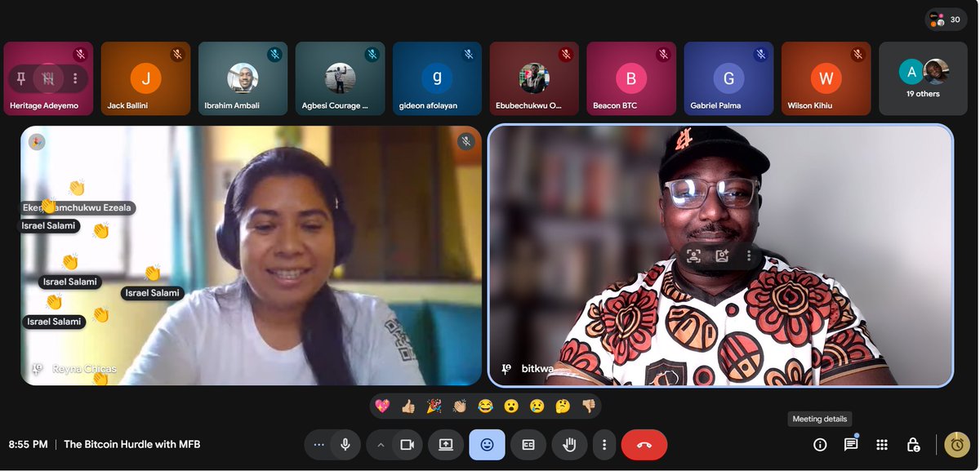Image resolution: width=980 pixels, height=471 pixels.
Task: Select gideon afolayan's participant tile
Action: [437, 78]
